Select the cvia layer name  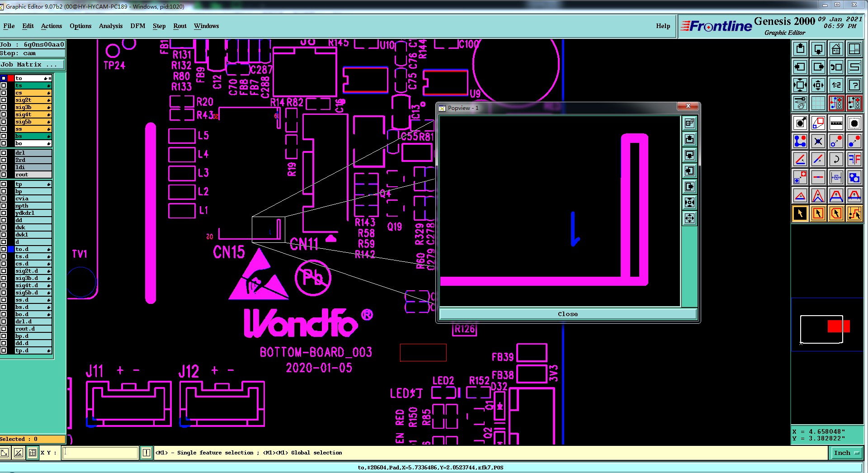pyautogui.click(x=33, y=199)
